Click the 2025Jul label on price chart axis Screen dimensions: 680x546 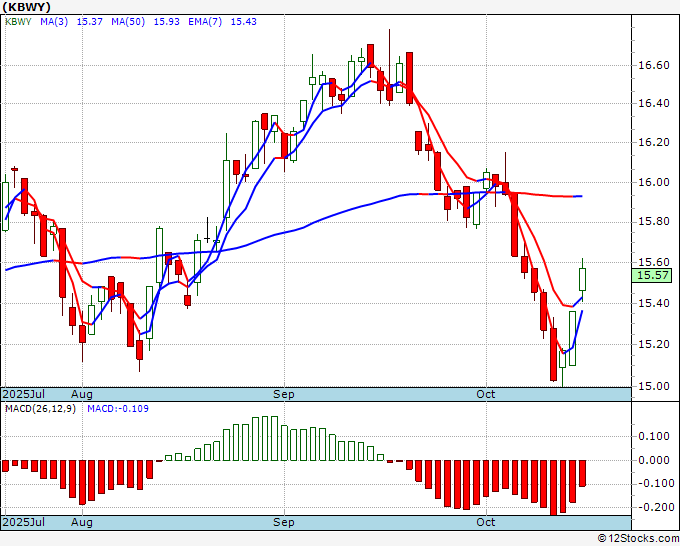click(24, 394)
